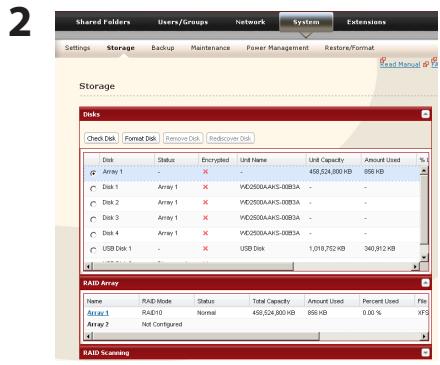Viewport: 440px width, 365px height.
Task: Click the Disks table scroll-left arrow
Action: click(88, 266)
